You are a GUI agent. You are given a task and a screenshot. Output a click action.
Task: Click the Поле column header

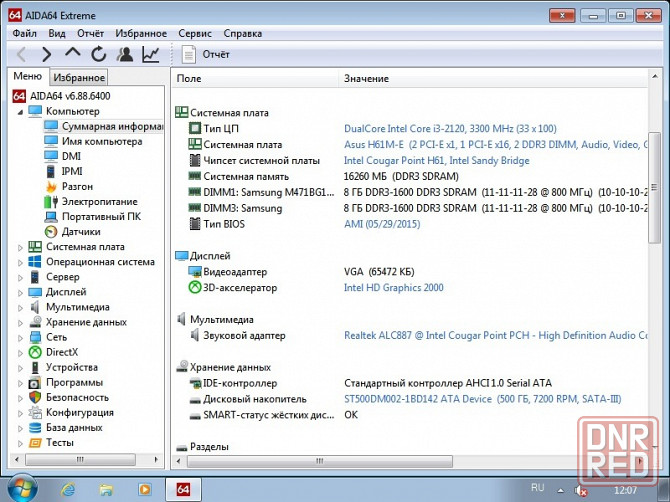pyautogui.click(x=255, y=79)
